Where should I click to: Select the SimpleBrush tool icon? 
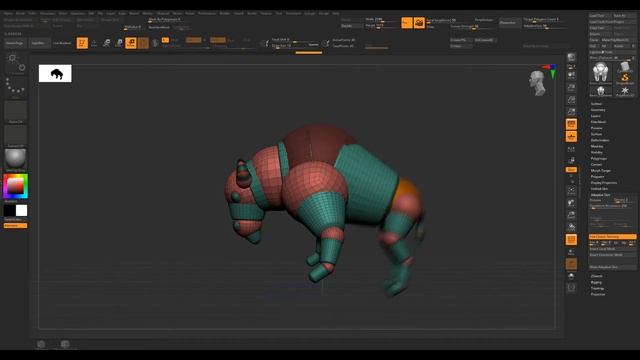coord(624,78)
